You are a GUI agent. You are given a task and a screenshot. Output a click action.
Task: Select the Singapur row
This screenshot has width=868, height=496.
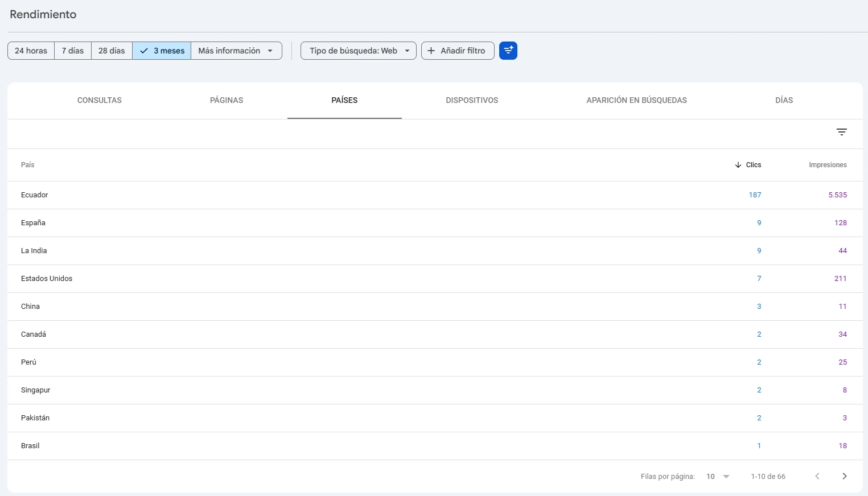pyautogui.click(x=435, y=390)
